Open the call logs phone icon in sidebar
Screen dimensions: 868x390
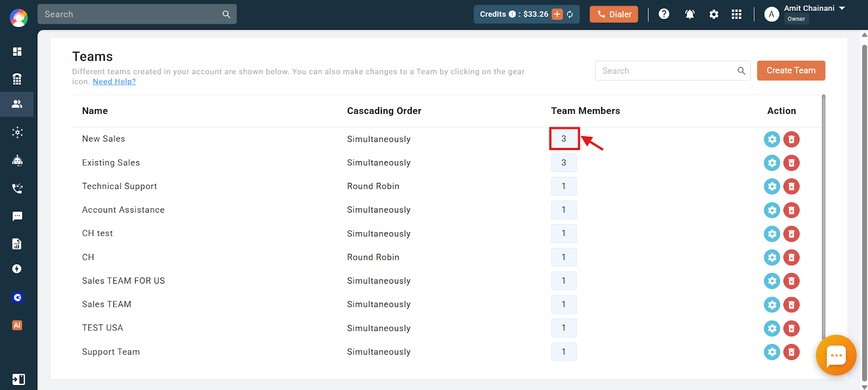point(17,188)
